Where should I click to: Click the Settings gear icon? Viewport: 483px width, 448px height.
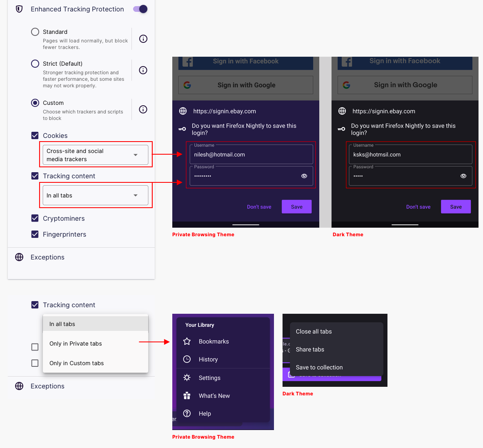coord(187,377)
